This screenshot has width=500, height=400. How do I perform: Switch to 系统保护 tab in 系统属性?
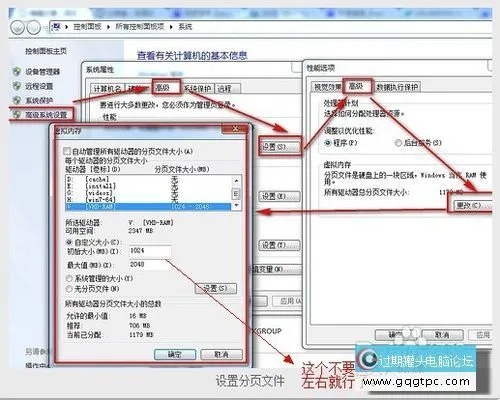197,89
